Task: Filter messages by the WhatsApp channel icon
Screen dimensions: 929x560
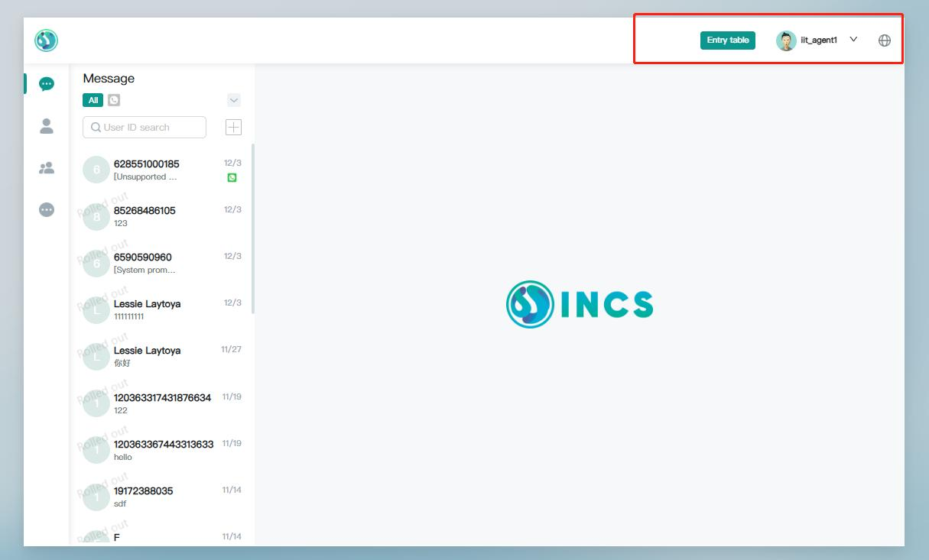Action: [114, 100]
